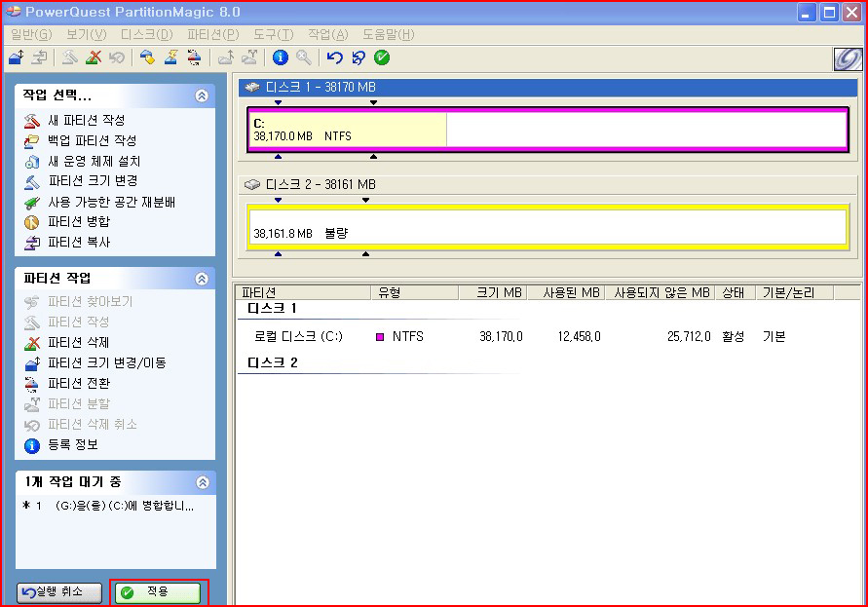Click the icon beside 새 파티션 작성

coord(32,120)
